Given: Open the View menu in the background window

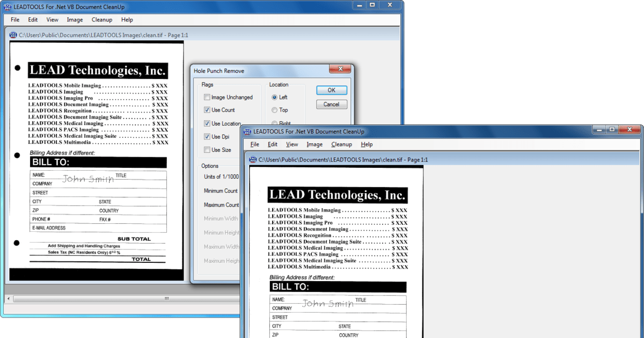Looking at the screenshot, I should tap(52, 20).
